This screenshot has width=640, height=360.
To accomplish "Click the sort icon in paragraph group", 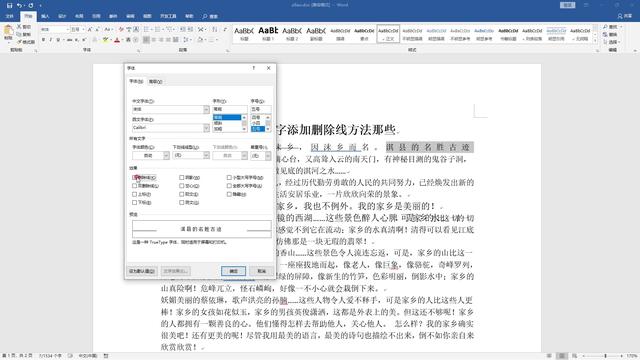I will [215, 29].
